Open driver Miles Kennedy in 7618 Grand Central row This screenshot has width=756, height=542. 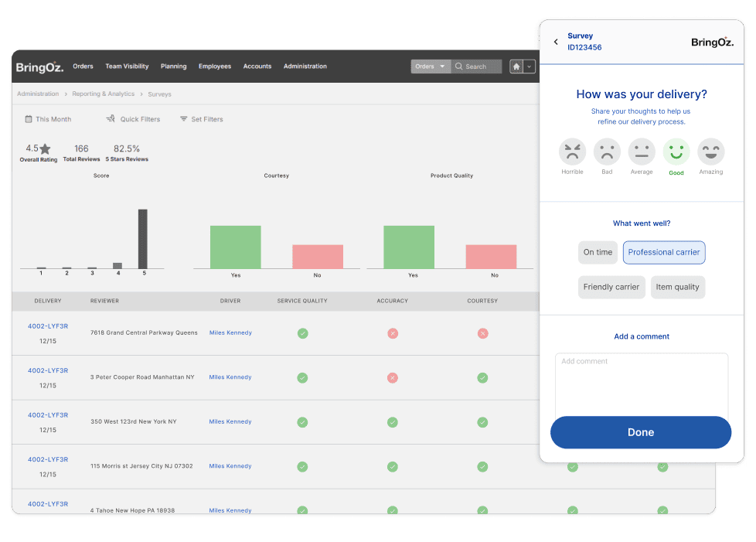230,332
